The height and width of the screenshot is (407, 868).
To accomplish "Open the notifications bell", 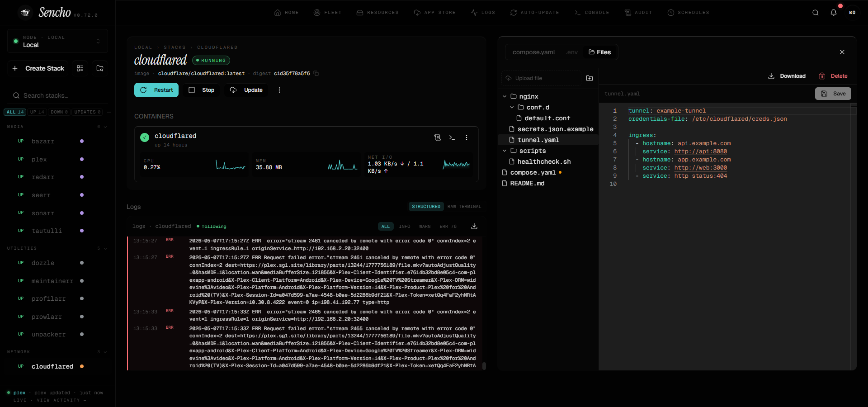I will pos(834,13).
